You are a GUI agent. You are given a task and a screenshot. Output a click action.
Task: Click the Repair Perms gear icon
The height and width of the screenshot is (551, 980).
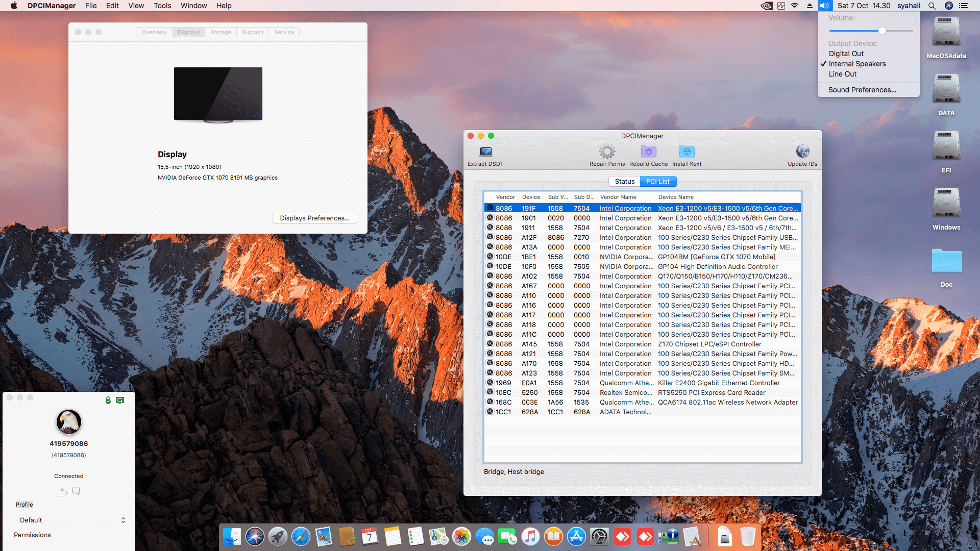point(607,152)
